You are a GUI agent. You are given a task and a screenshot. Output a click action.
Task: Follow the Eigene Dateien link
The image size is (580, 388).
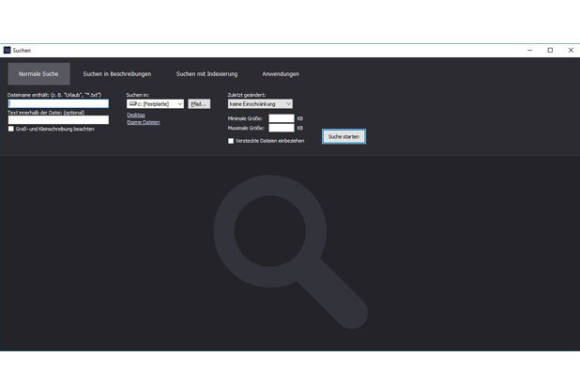click(x=144, y=122)
